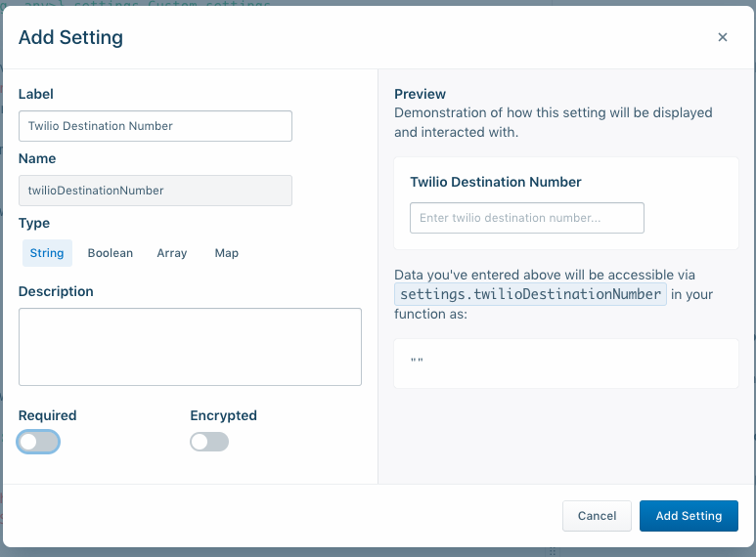Toggle the Required switch
This screenshot has height=557, width=756.
(38, 442)
